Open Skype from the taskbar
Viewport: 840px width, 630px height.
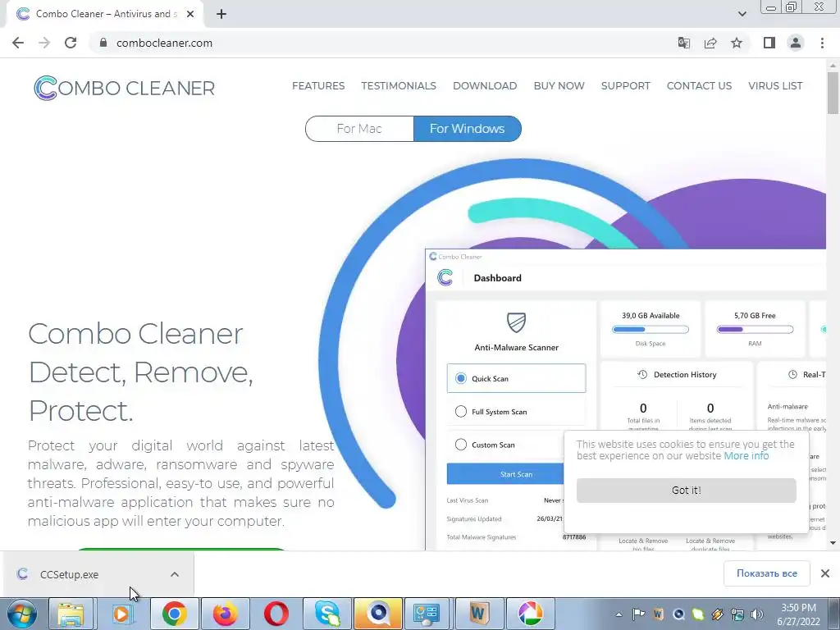tap(326, 614)
